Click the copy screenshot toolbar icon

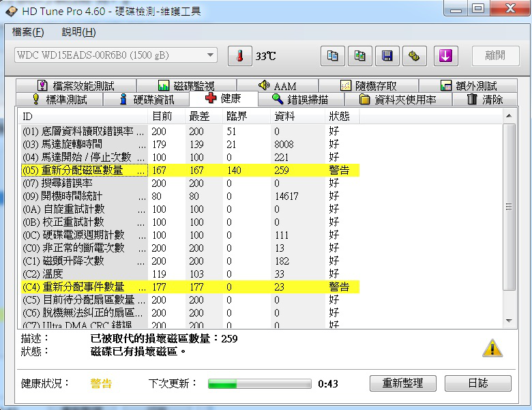pyautogui.click(x=360, y=56)
